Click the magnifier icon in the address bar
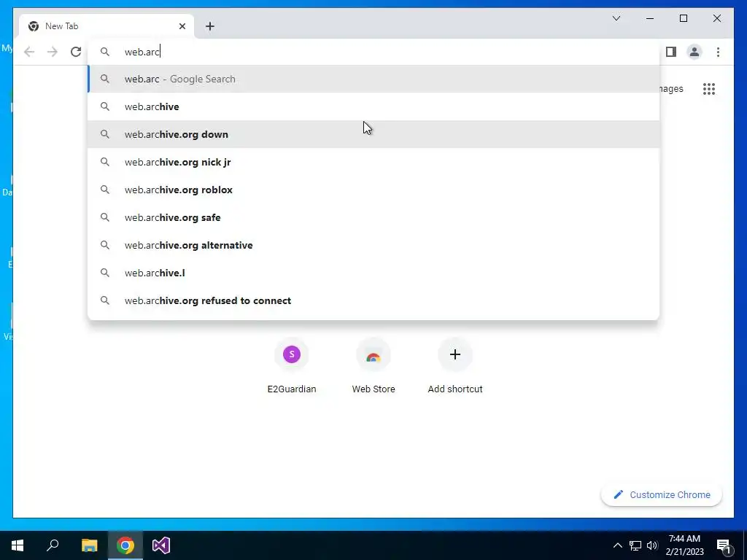Image resolution: width=747 pixels, height=560 pixels. (105, 52)
